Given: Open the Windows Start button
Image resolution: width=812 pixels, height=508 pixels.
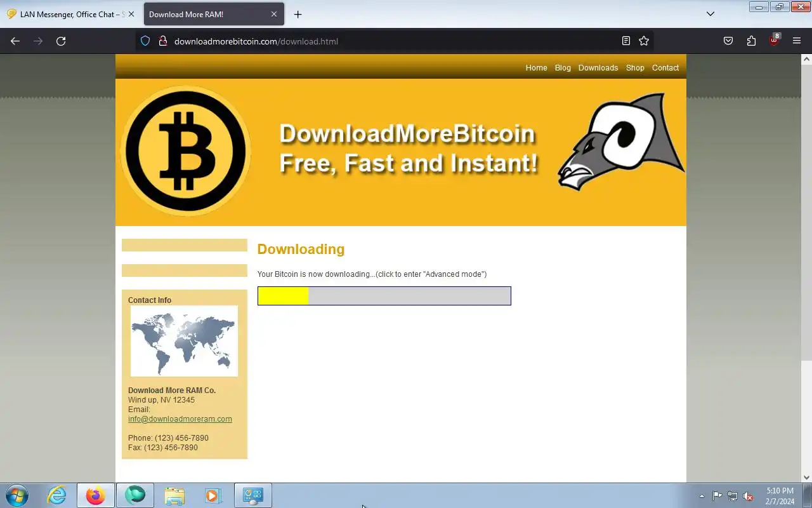Looking at the screenshot, I should pos(16,495).
